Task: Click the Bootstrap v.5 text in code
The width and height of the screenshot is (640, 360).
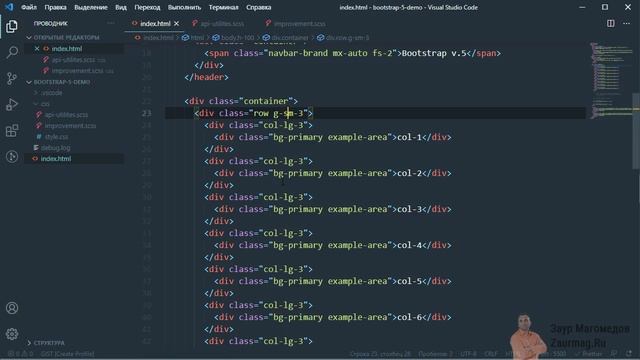Action: click(x=434, y=53)
